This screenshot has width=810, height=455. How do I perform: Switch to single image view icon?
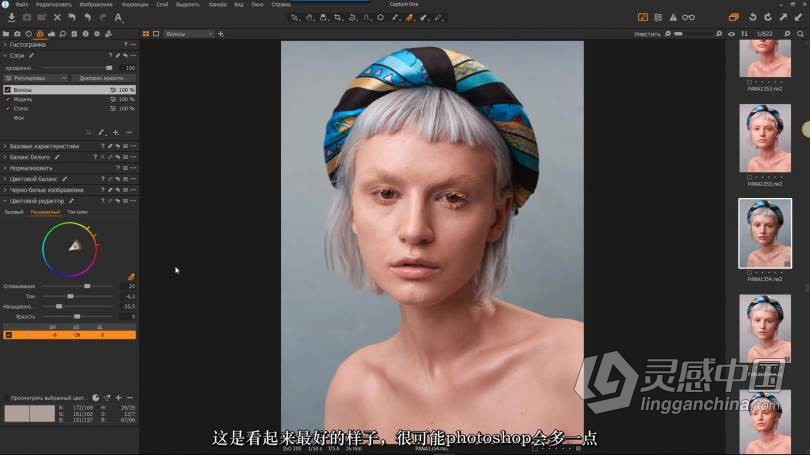(156, 34)
